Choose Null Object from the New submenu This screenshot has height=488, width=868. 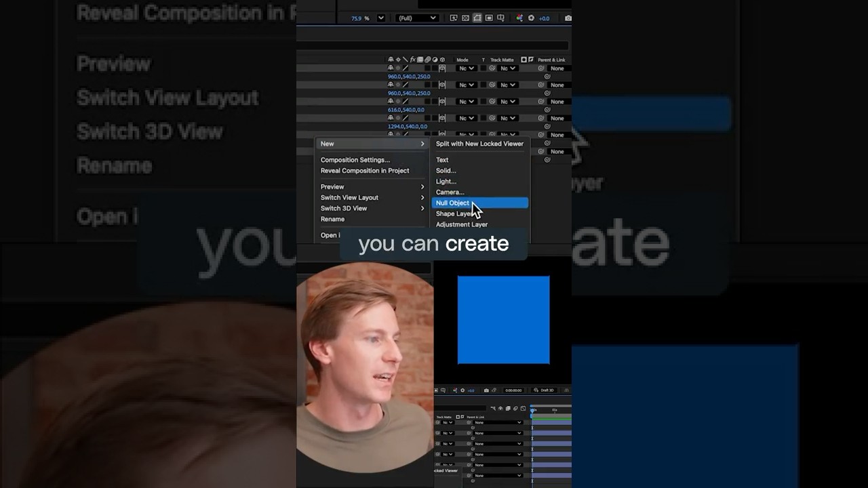[479, 203]
